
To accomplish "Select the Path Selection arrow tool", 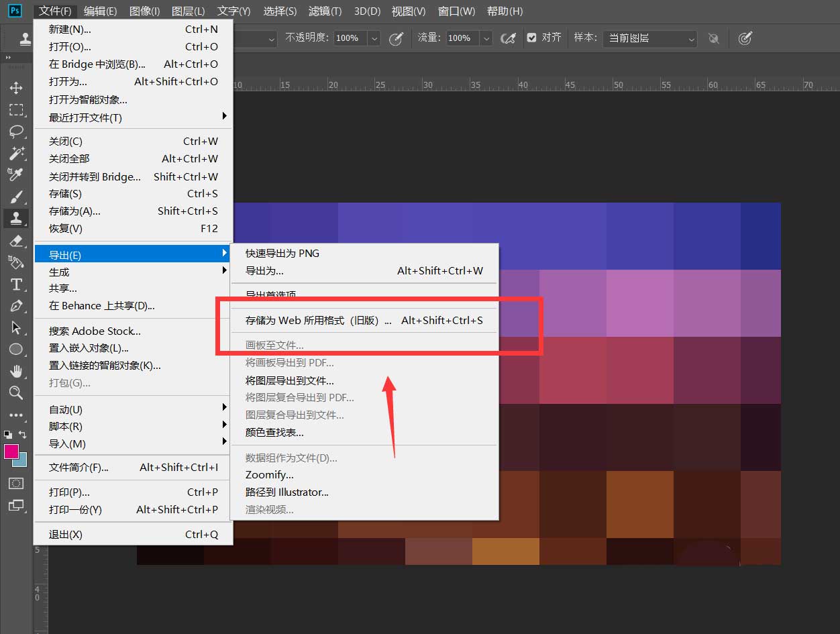I will [x=16, y=327].
